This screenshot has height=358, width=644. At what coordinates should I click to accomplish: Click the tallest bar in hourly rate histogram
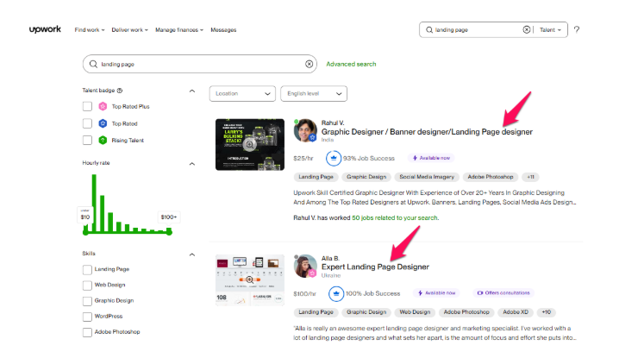[x=94, y=203]
